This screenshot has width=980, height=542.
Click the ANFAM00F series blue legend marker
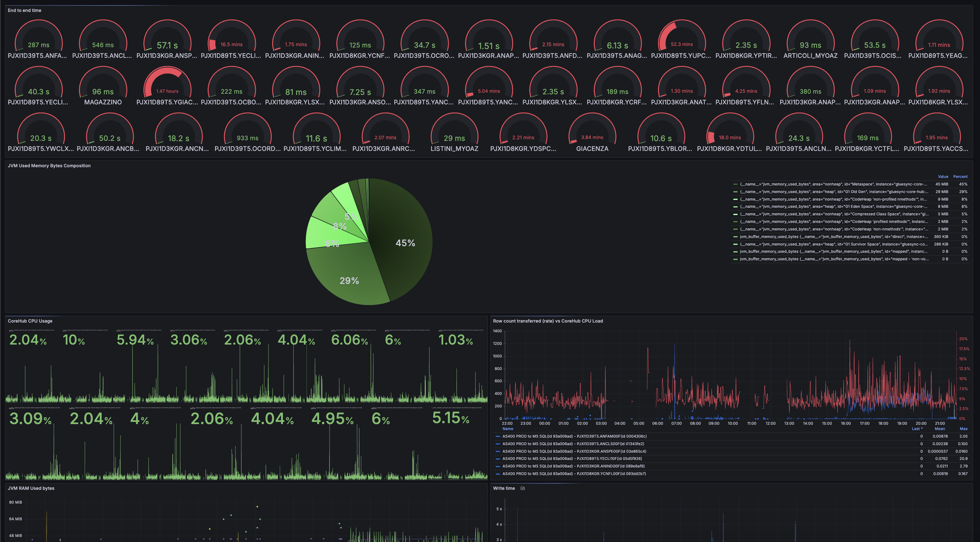point(498,436)
